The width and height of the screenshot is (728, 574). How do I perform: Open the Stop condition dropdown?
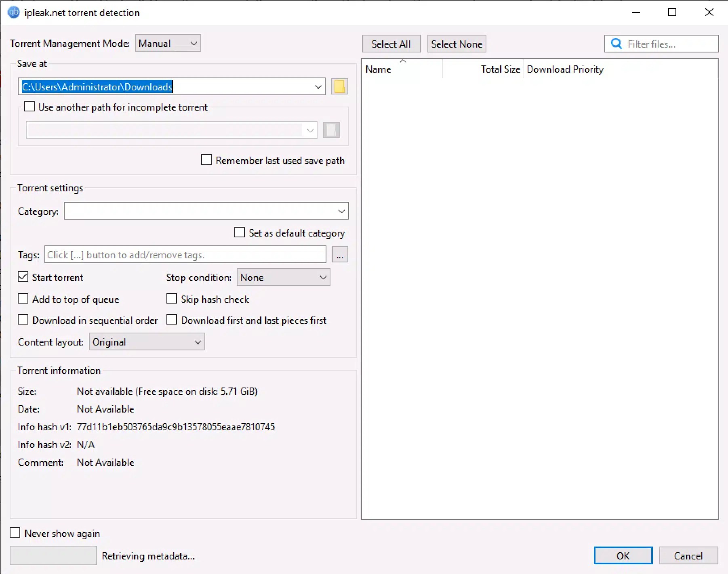coord(283,277)
